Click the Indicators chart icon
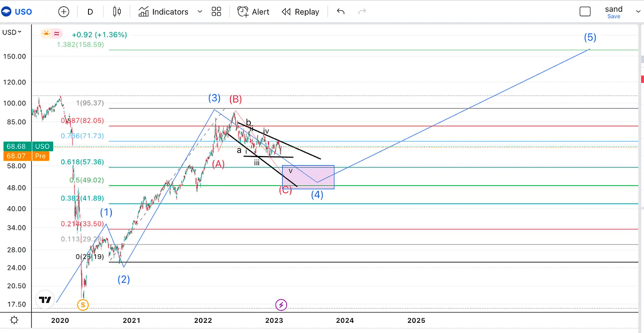 [143, 12]
